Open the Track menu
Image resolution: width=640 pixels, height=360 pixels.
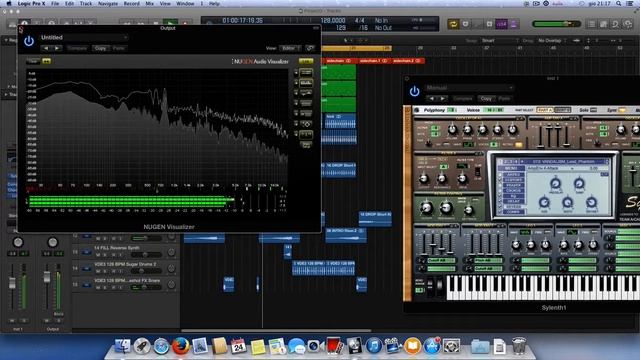click(x=86, y=3)
